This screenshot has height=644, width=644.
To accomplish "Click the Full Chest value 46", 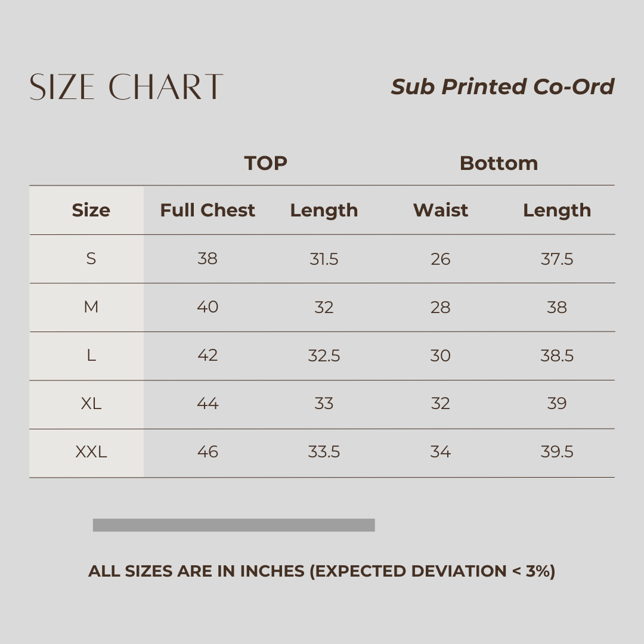I will click(208, 452).
